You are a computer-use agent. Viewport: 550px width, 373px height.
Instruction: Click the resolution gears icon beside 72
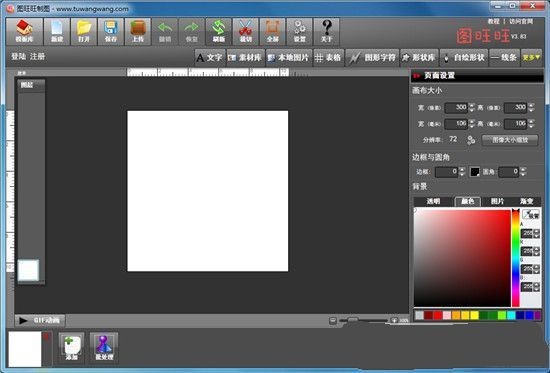(x=471, y=140)
